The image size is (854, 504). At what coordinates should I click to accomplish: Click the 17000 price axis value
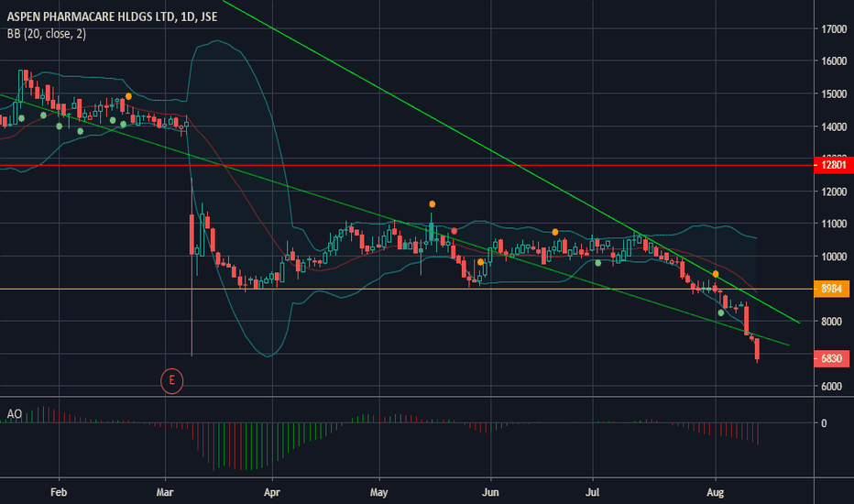[834, 29]
